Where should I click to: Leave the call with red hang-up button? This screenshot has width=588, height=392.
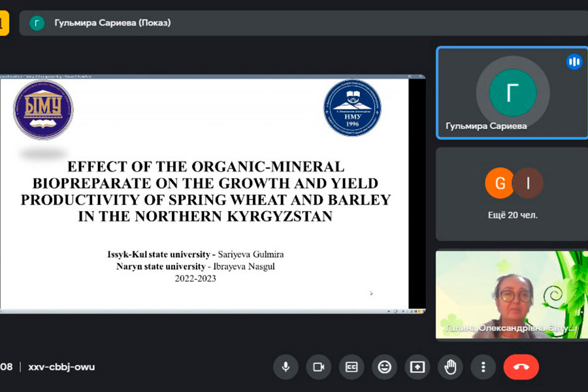[x=521, y=367]
